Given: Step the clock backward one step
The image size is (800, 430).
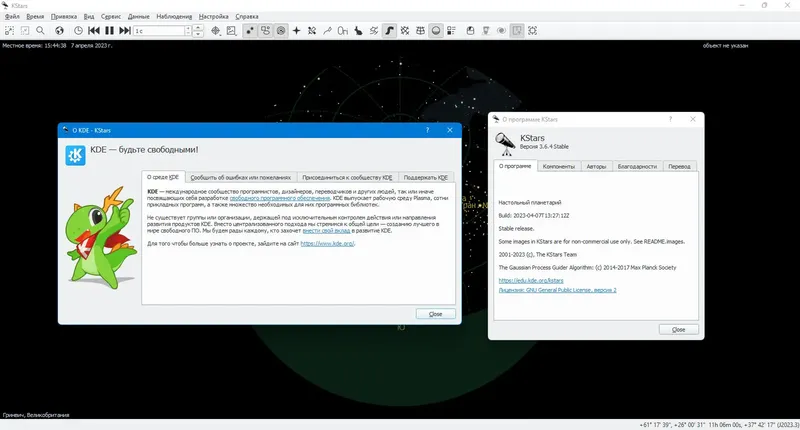Looking at the screenshot, I should coord(94,31).
